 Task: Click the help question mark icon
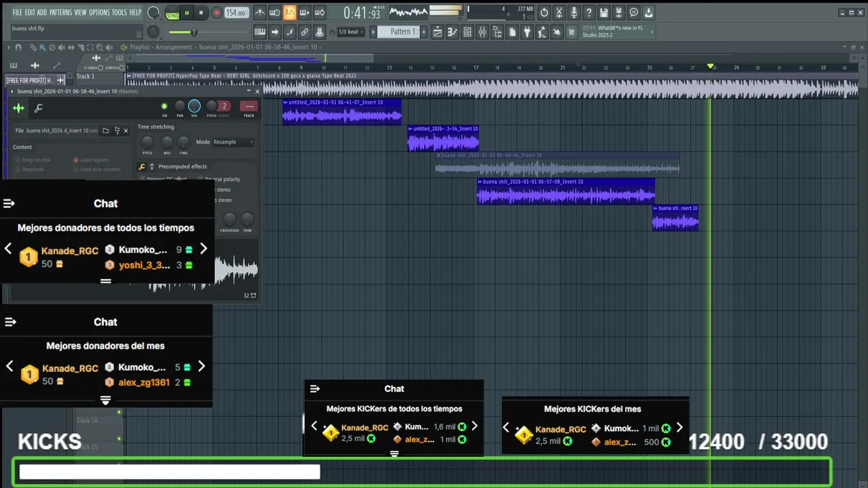(589, 12)
